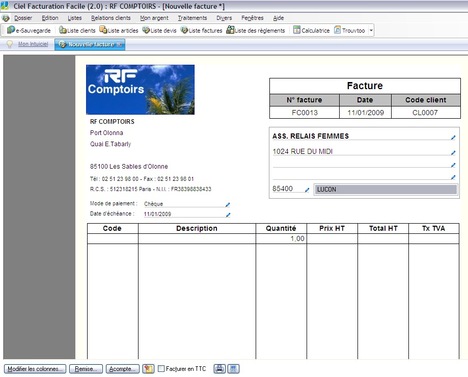This screenshot has height=377, width=468.
Task: Open Liste clients from toolbar
Action: (x=77, y=30)
